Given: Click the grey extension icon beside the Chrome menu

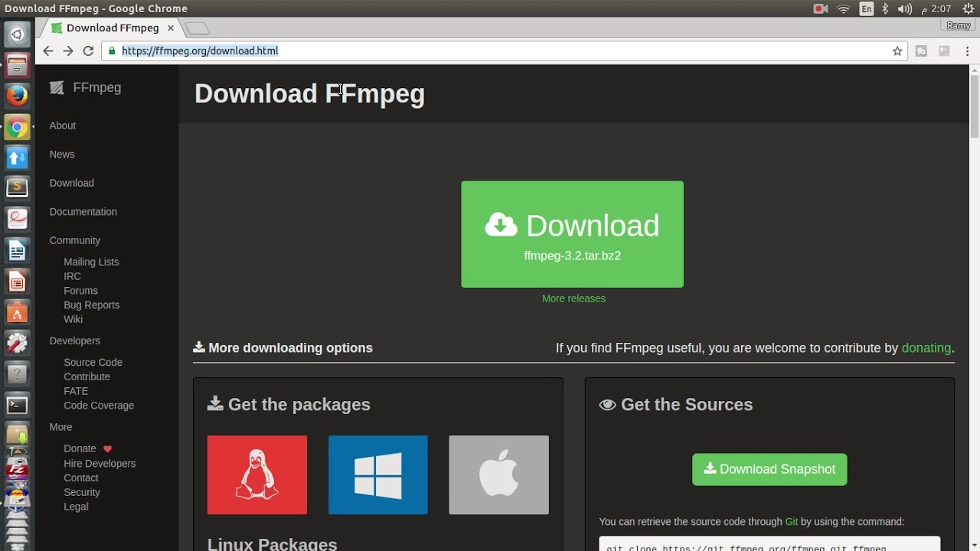Looking at the screenshot, I should pos(944,51).
